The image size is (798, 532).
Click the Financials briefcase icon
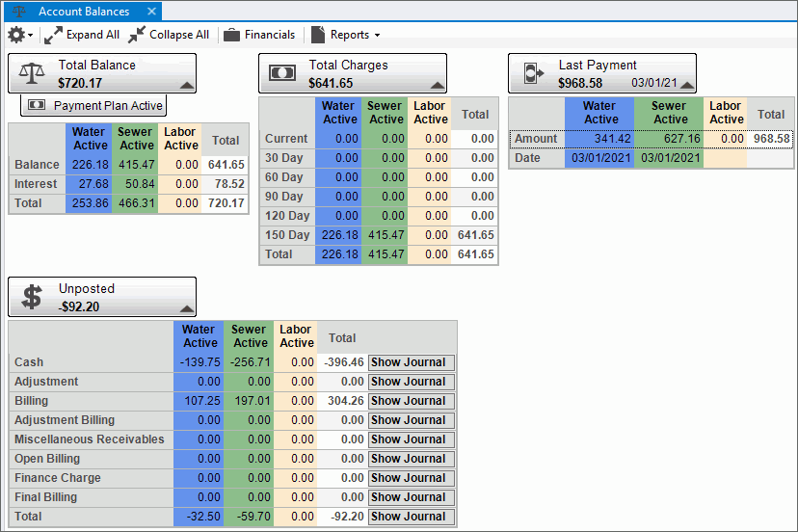point(231,35)
